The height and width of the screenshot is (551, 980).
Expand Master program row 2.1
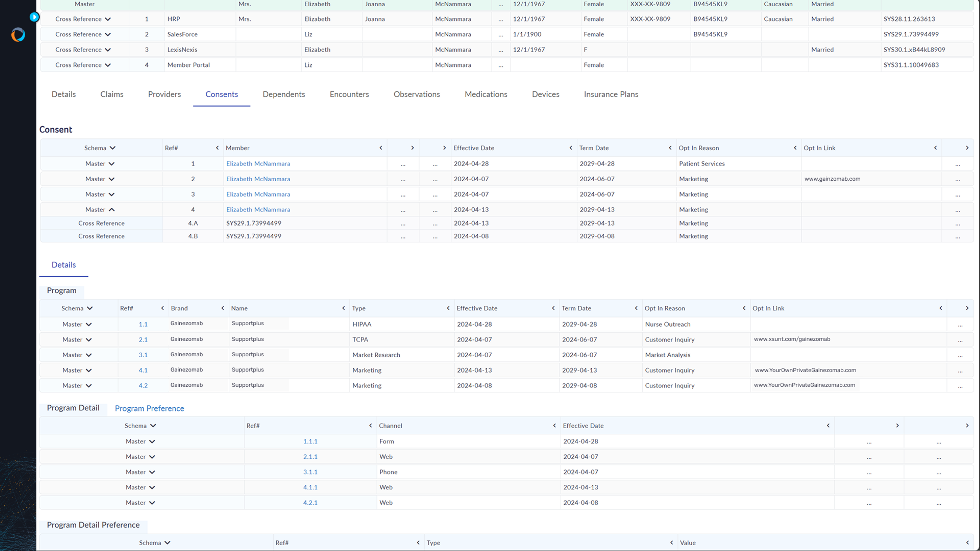point(89,340)
